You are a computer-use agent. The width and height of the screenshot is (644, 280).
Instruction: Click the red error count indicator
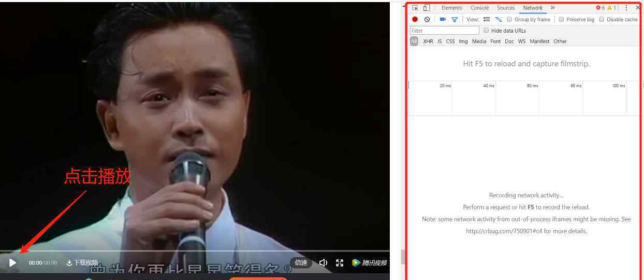point(601,8)
